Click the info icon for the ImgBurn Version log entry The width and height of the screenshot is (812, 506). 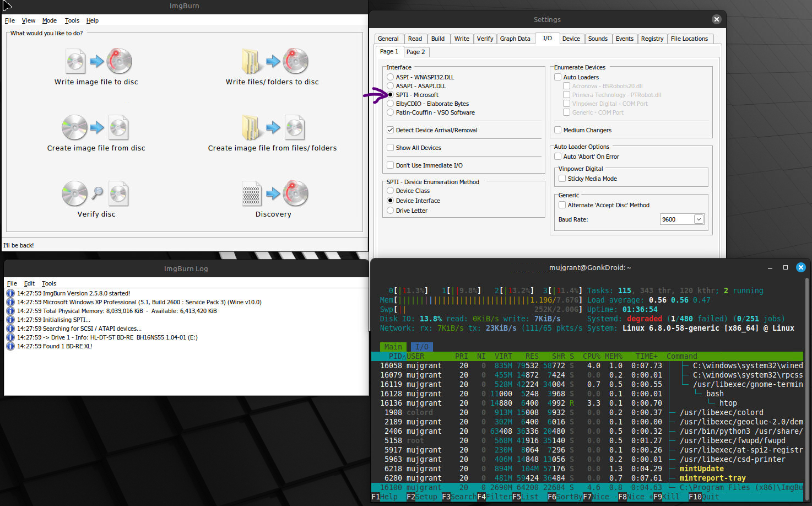pos(10,293)
